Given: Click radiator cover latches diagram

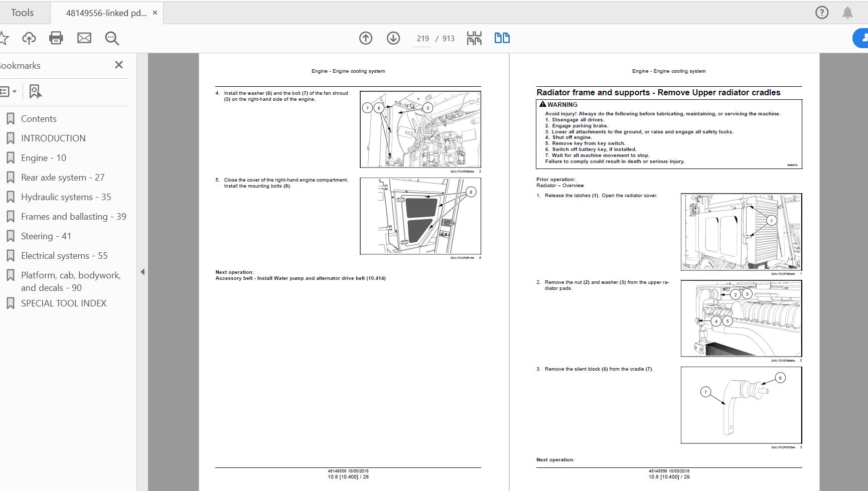Looking at the screenshot, I should click(741, 232).
